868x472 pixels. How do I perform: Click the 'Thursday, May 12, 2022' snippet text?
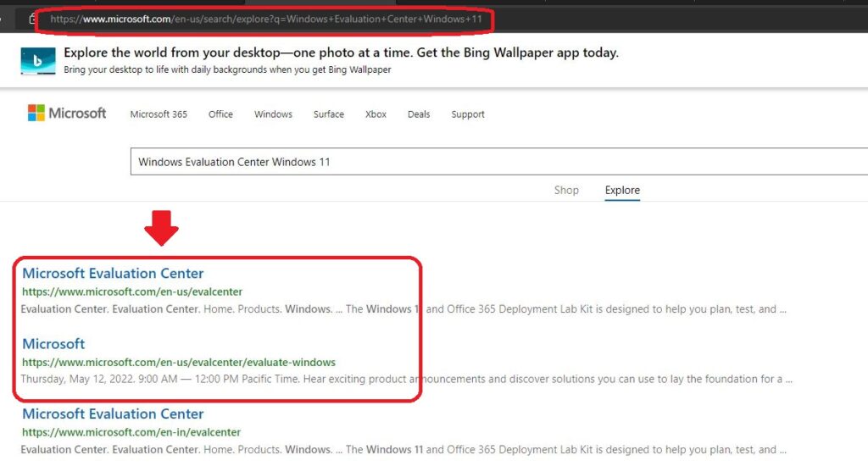(x=406, y=379)
